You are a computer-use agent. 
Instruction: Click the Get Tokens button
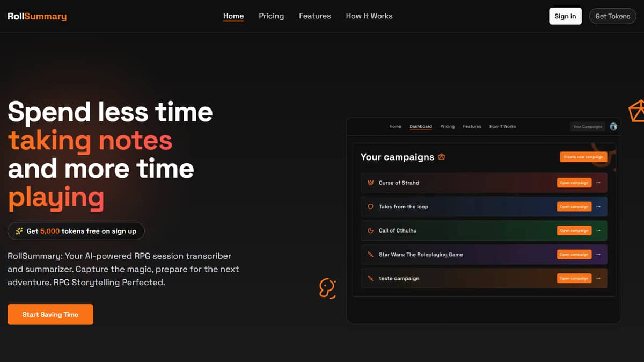612,16
